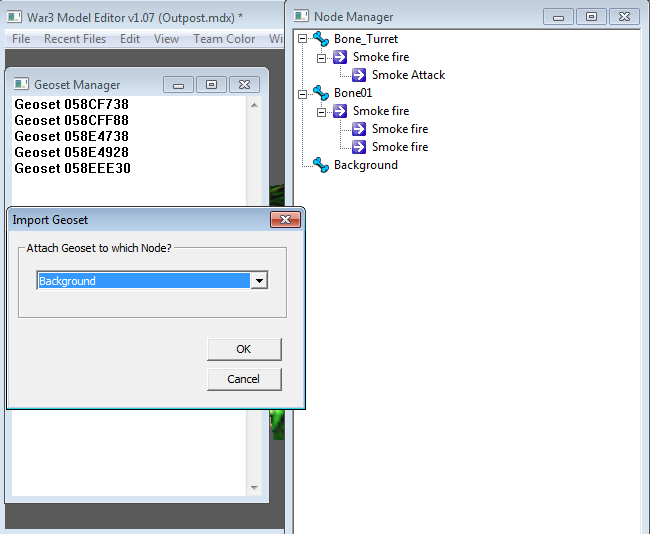Screen dimensions: 650x534
Task: Click the Geoset Manager window icon
Action: [21, 84]
